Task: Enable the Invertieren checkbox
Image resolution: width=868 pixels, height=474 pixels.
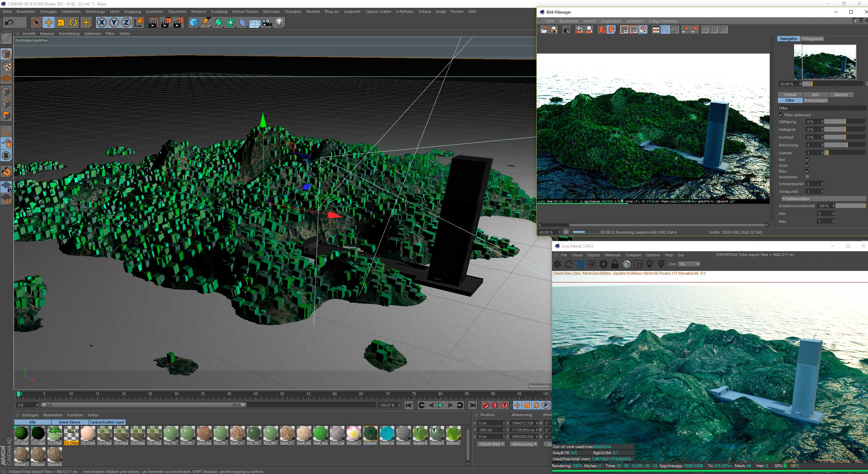Action: pyautogui.click(x=807, y=177)
